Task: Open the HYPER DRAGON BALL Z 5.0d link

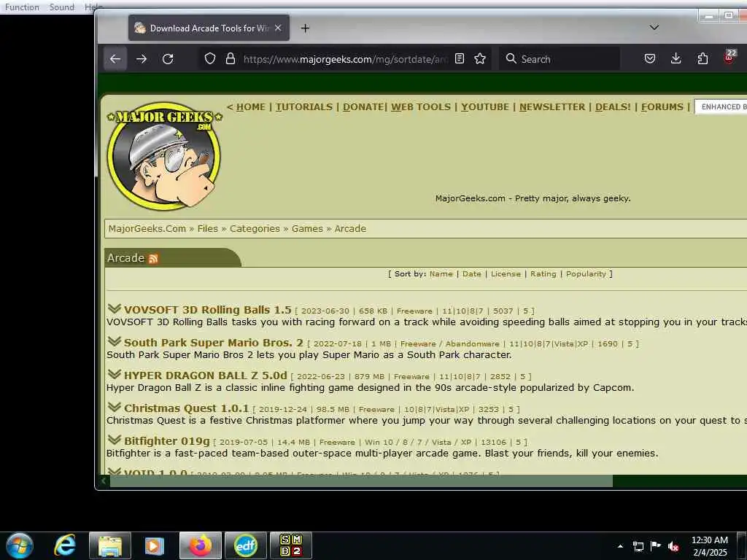Action: [205, 376]
